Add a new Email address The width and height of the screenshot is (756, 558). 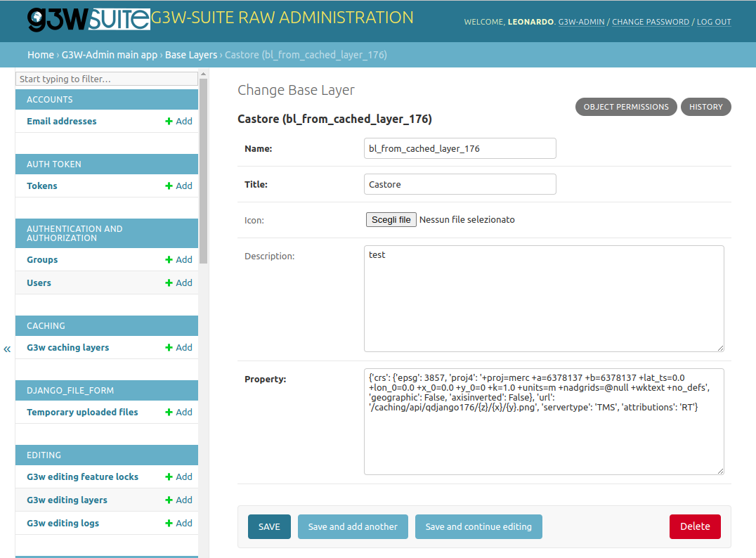(x=179, y=121)
